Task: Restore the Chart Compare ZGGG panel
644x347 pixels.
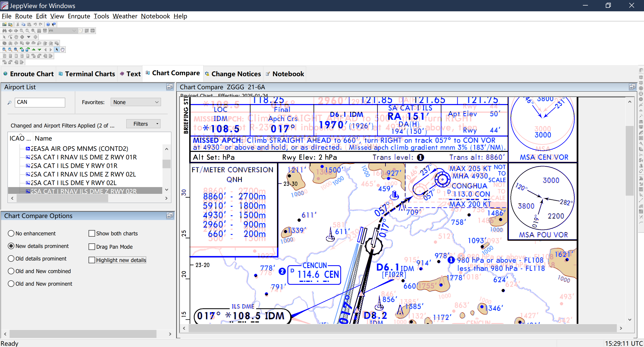Action: 632,87
